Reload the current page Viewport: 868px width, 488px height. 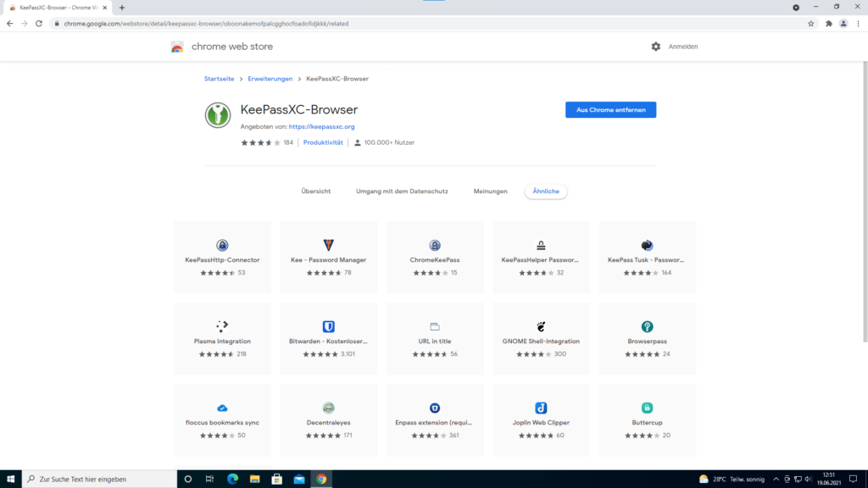click(x=39, y=24)
